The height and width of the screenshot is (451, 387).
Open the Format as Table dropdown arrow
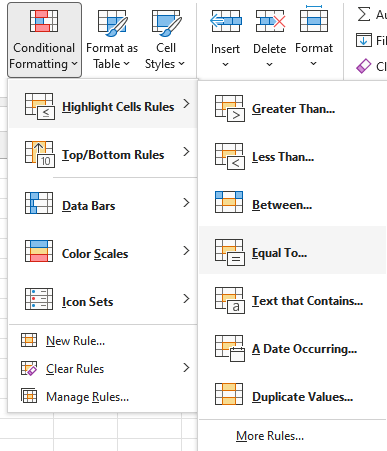point(126,63)
